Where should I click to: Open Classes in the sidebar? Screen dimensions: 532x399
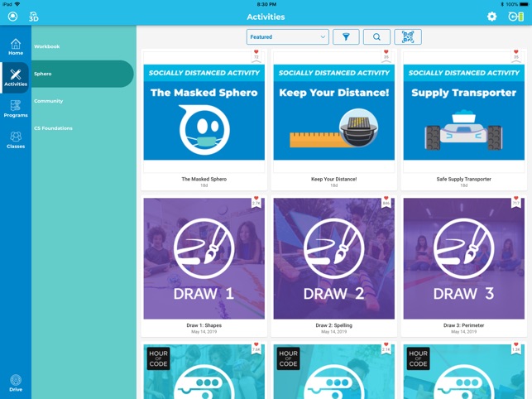click(16, 140)
